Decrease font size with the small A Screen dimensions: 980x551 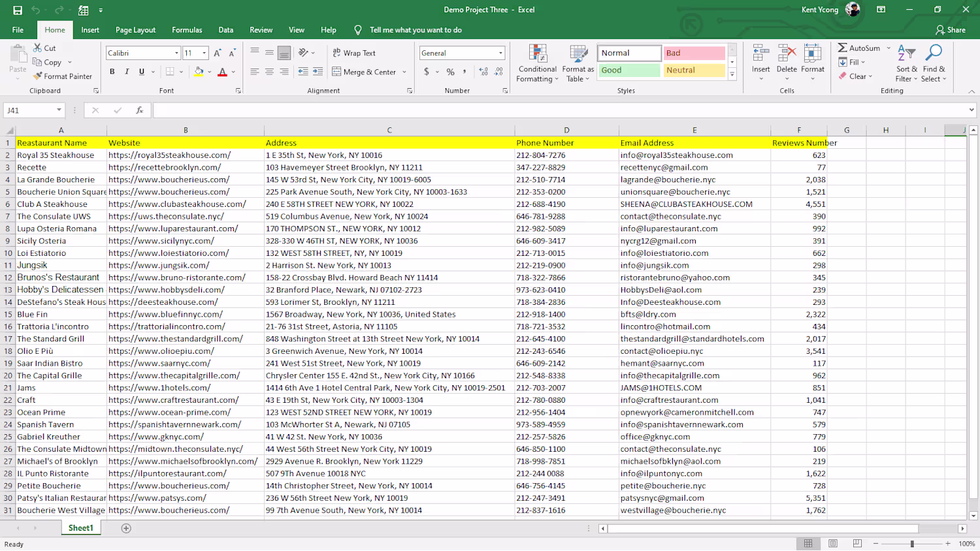click(x=232, y=53)
